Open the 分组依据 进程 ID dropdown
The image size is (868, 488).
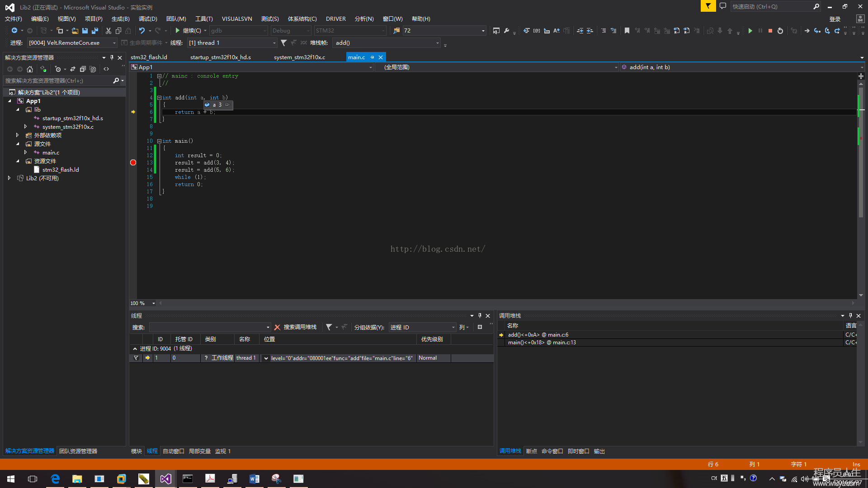[422, 327]
